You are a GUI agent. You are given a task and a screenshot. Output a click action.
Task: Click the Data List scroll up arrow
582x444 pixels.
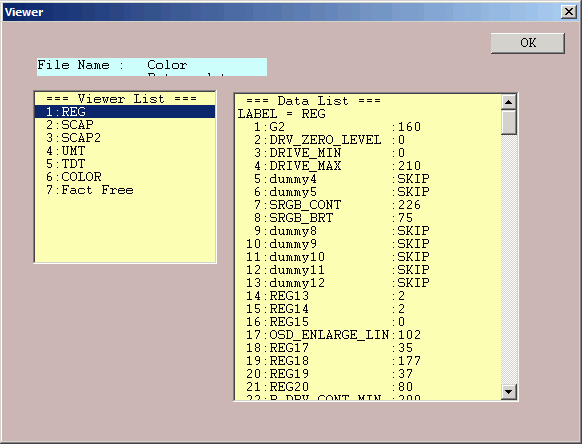click(x=508, y=102)
